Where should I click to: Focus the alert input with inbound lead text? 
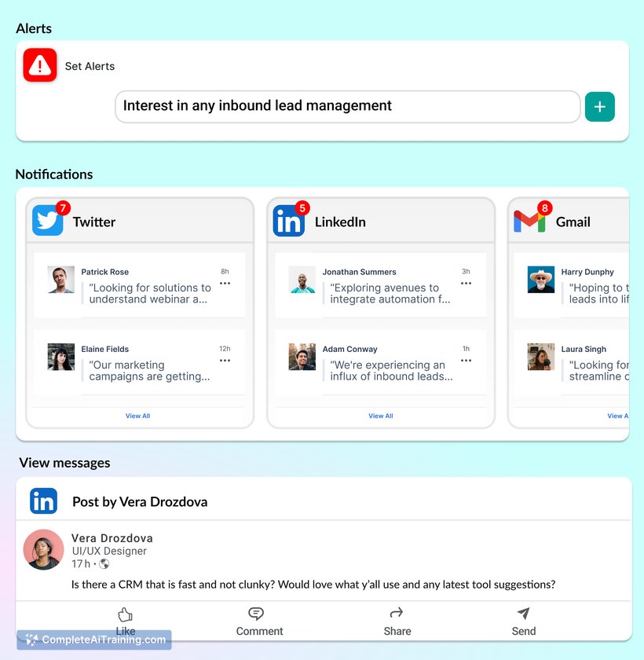(x=347, y=107)
